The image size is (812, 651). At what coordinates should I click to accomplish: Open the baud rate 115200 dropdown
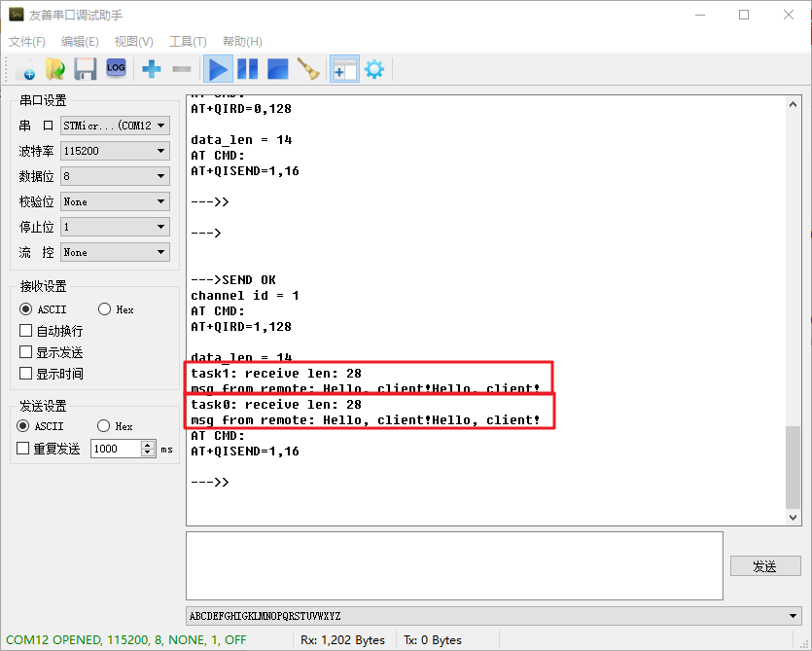(x=115, y=151)
